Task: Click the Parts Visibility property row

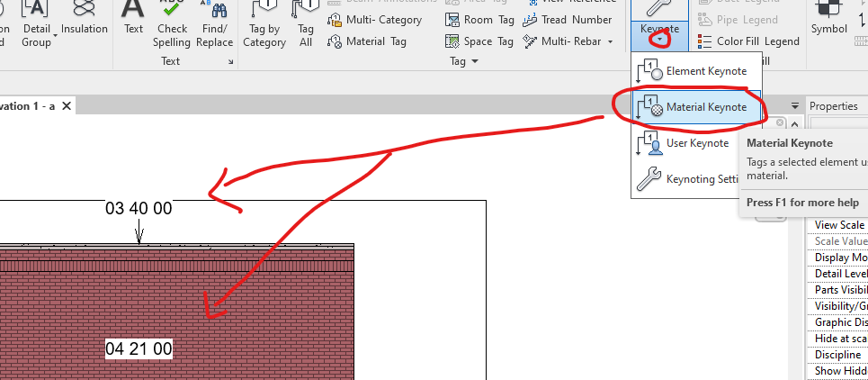Action: [837, 290]
